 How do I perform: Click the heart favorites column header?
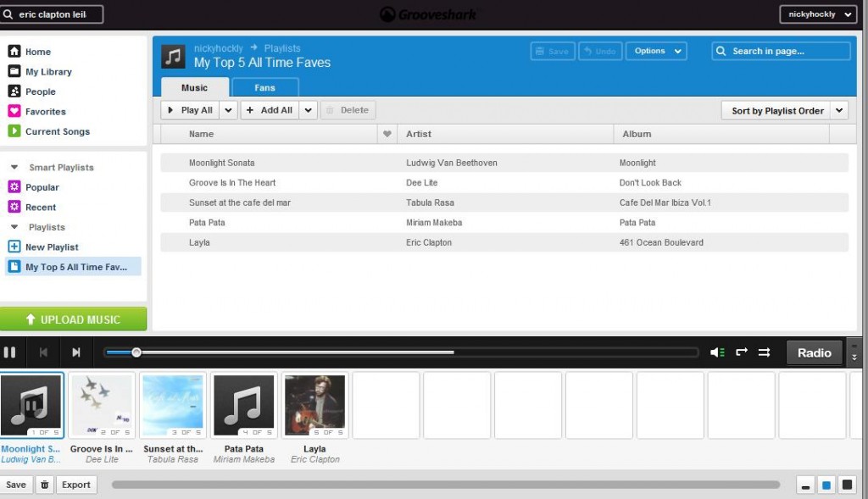387,134
